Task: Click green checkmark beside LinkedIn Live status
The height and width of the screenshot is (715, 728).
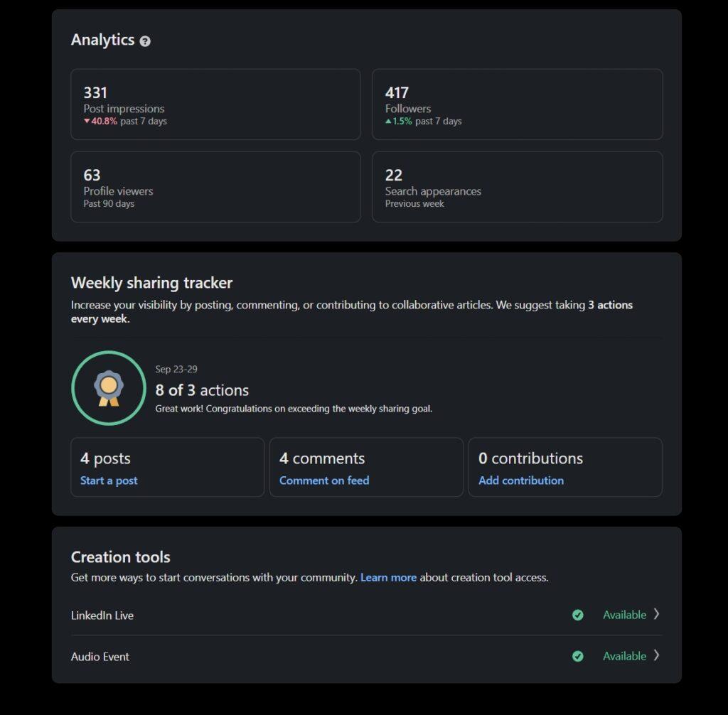Action: coord(577,615)
